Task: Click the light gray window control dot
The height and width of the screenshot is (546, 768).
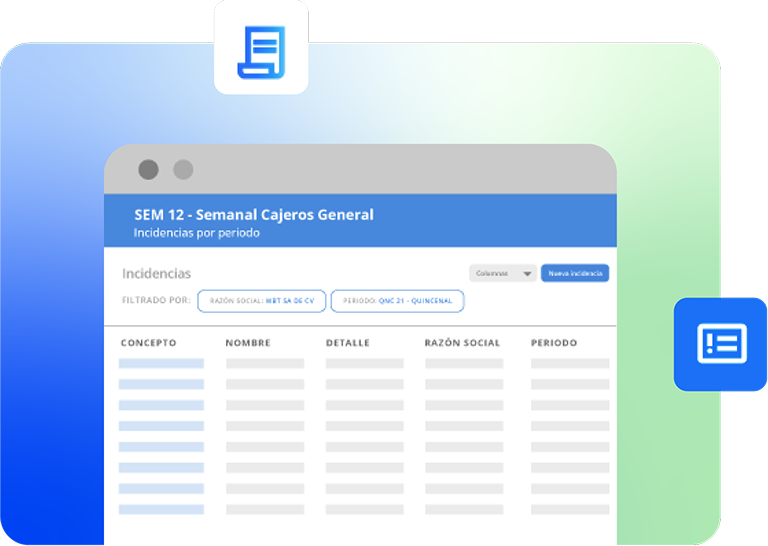Action: (x=183, y=170)
